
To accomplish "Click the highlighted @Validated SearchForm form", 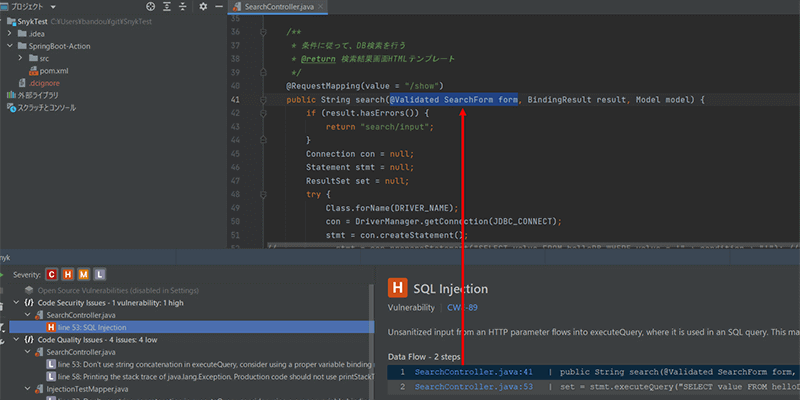I will pyautogui.click(x=454, y=99).
